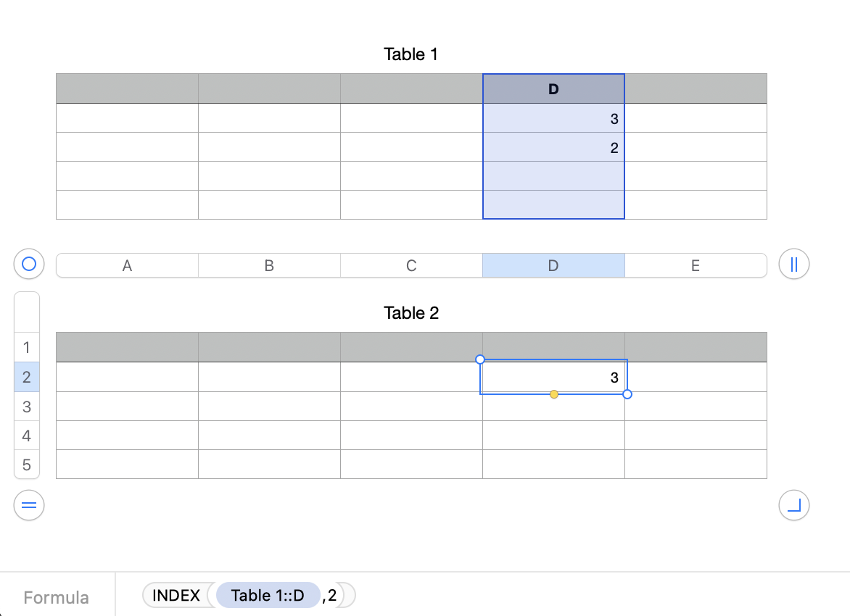The image size is (850, 616).
Task: Click the corner resize table handle
Action: click(793, 505)
